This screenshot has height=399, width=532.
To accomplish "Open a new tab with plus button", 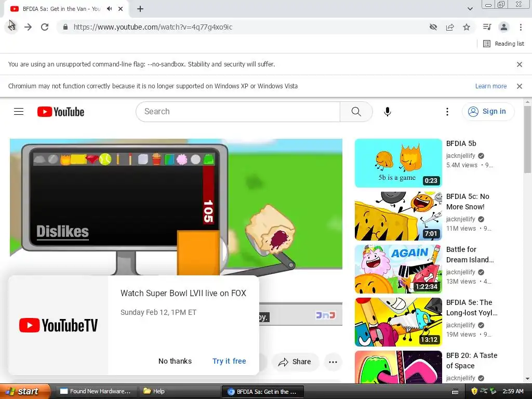I will (140, 9).
